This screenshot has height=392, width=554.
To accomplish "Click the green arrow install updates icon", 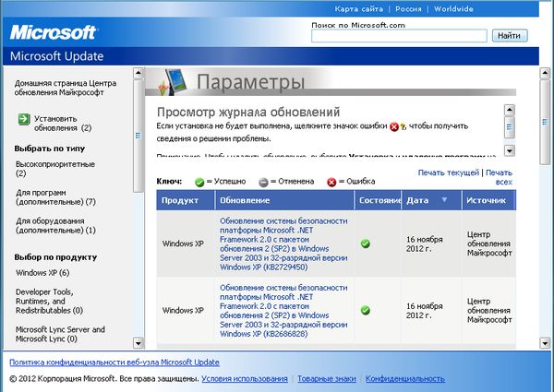I will pos(22,119).
